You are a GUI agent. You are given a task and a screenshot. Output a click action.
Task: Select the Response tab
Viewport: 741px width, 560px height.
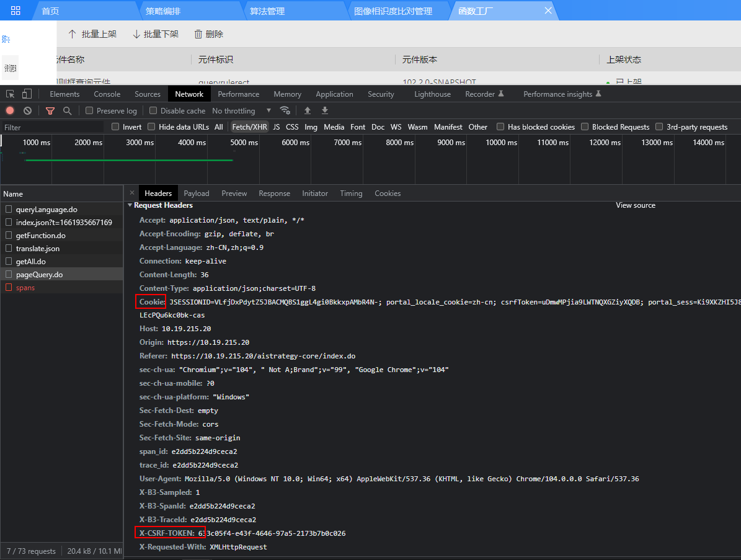tap(275, 193)
